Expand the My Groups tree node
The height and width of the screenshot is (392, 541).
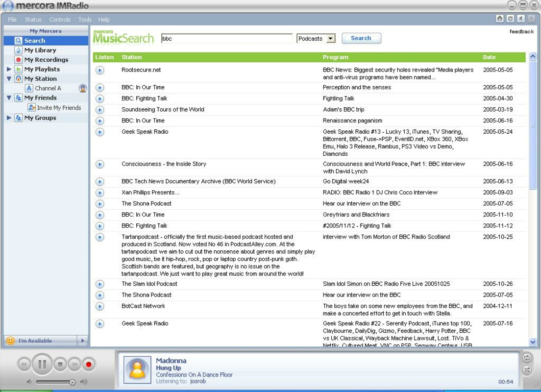point(9,118)
